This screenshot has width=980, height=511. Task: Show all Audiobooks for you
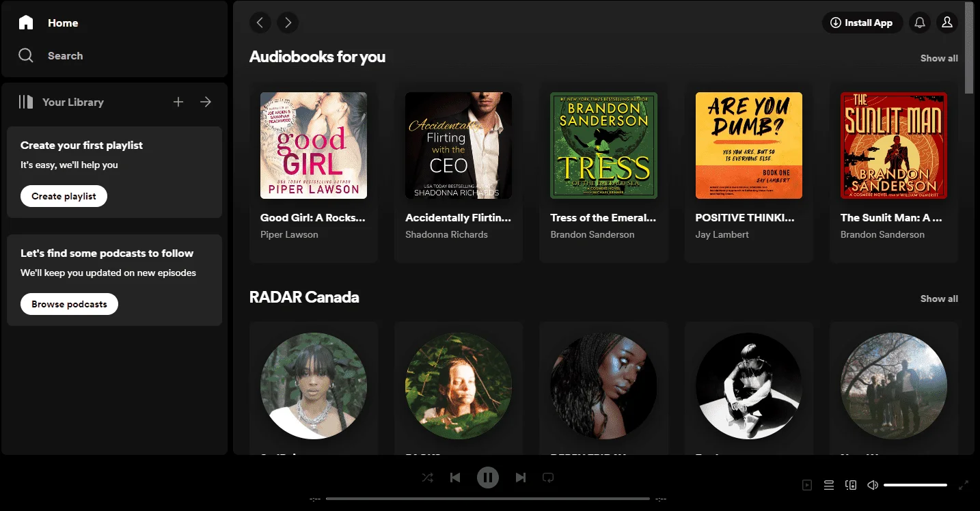point(939,58)
